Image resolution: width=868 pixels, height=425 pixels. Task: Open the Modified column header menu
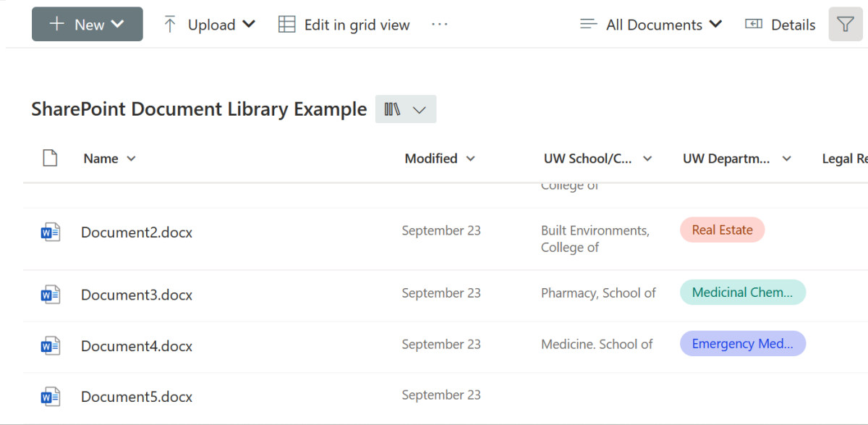point(470,158)
